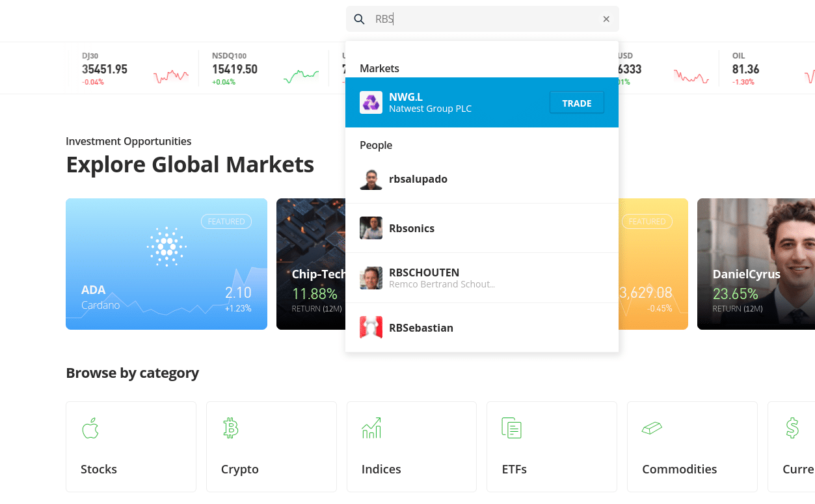The width and height of the screenshot is (815, 504).
Task: Click the ETFs documents icon
Action: (x=512, y=428)
